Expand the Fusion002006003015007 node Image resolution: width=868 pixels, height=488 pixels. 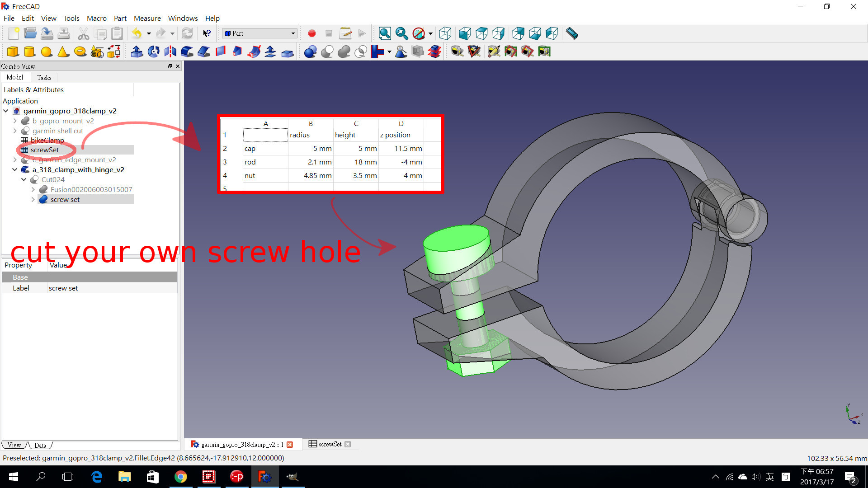pos(33,189)
